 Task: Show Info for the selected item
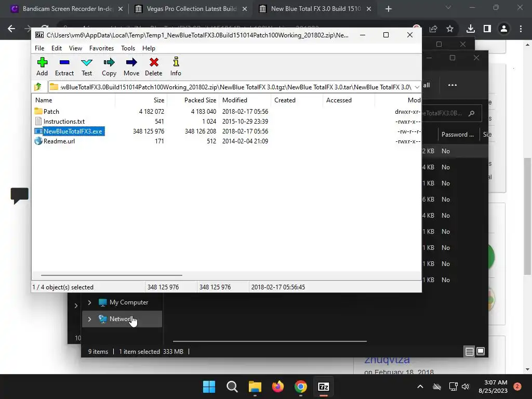click(x=176, y=66)
